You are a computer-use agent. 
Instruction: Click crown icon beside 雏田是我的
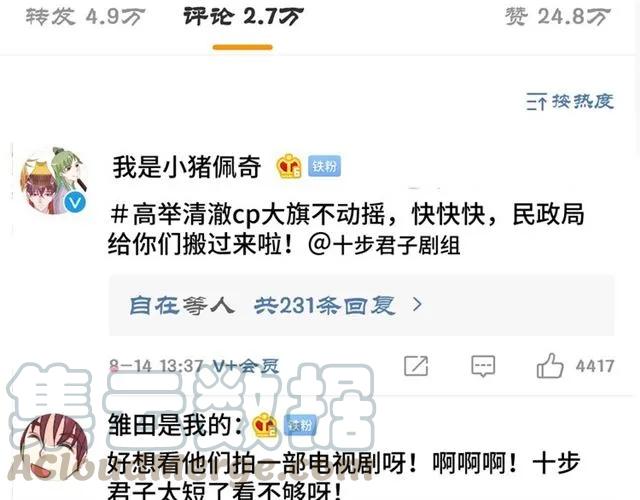pos(264,424)
